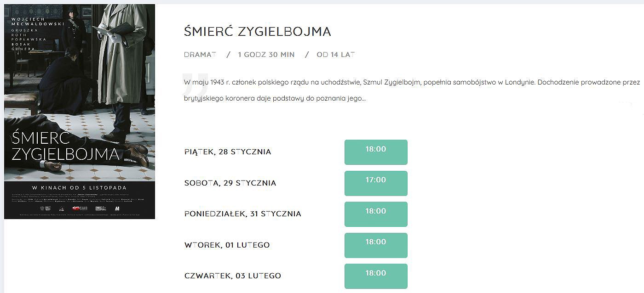This screenshot has height=293, width=644.
Task: Select the 18:00 showing on Friday, 28 January
Action: coord(376,152)
